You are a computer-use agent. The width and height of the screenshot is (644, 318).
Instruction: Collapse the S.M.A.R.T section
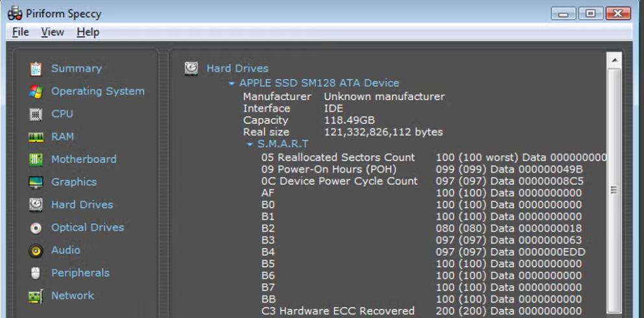250,144
